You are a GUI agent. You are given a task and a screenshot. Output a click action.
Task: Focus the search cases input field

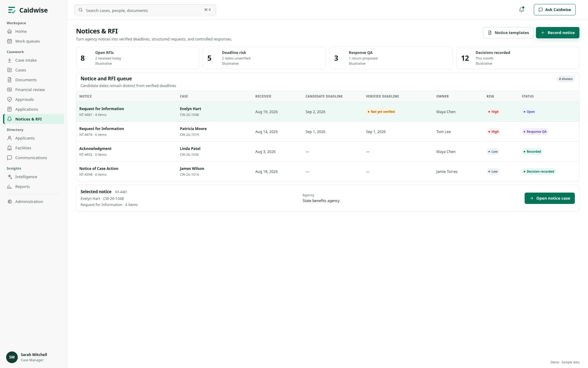[145, 10]
